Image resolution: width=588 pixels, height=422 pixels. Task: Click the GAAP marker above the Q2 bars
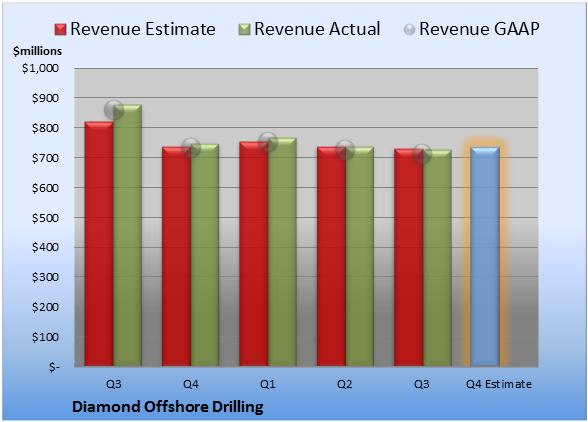click(x=345, y=150)
